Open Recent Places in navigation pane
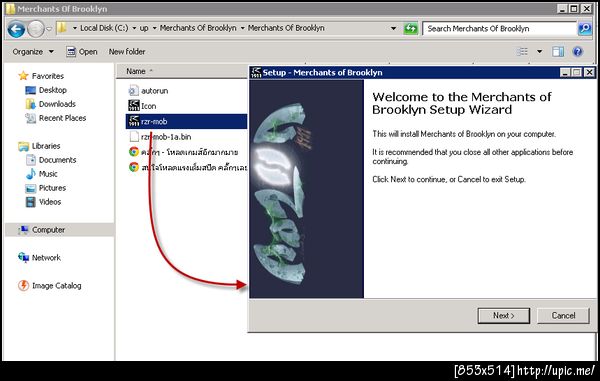Screen dimensions: 600x381 62,118
